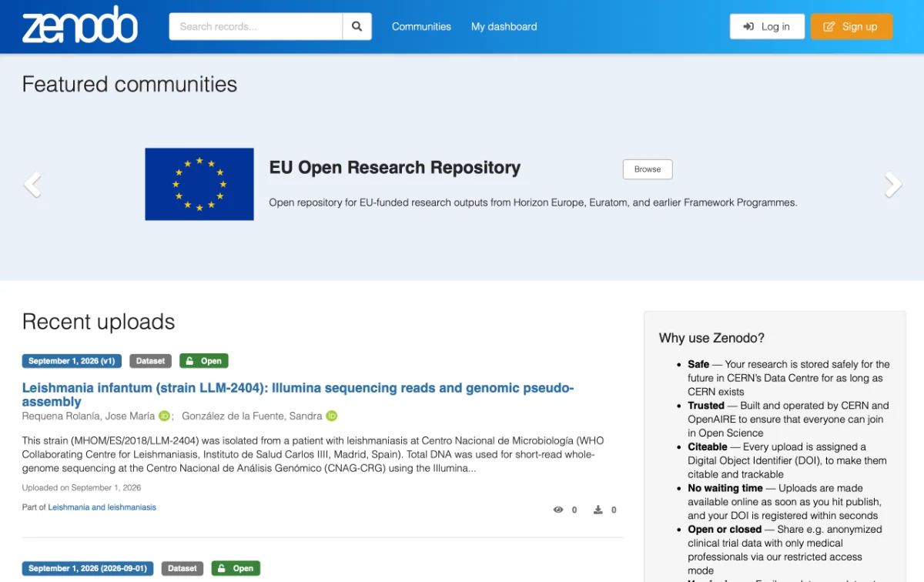Click the September 1, 2026 (2026-09-01) badge

88,568
